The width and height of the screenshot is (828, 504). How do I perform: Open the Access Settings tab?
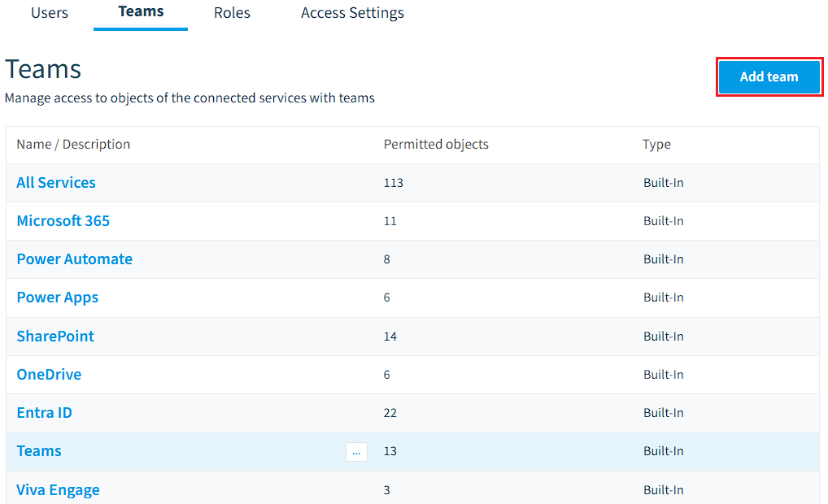pyautogui.click(x=352, y=13)
